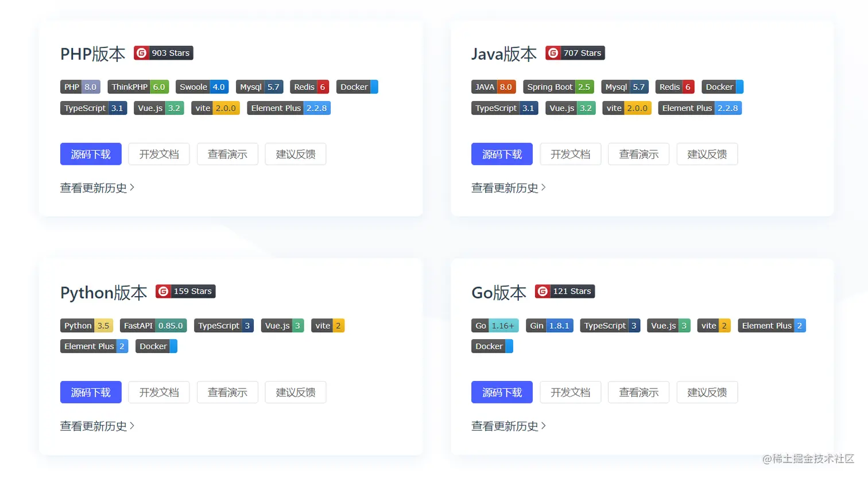Click the Gin 1.8.1 badge
868x478 pixels.
tap(549, 325)
